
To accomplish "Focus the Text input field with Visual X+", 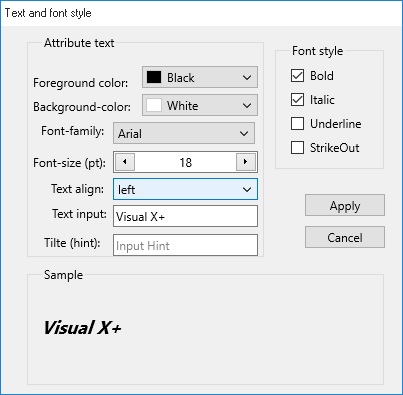I will coord(185,216).
